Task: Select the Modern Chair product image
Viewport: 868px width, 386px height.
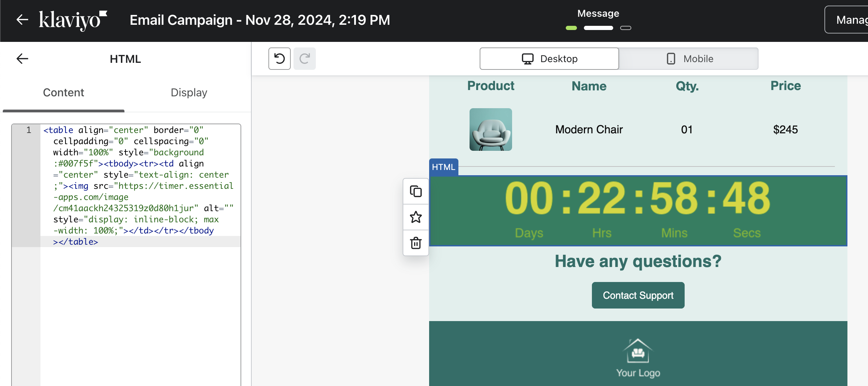Action: click(490, 129)
